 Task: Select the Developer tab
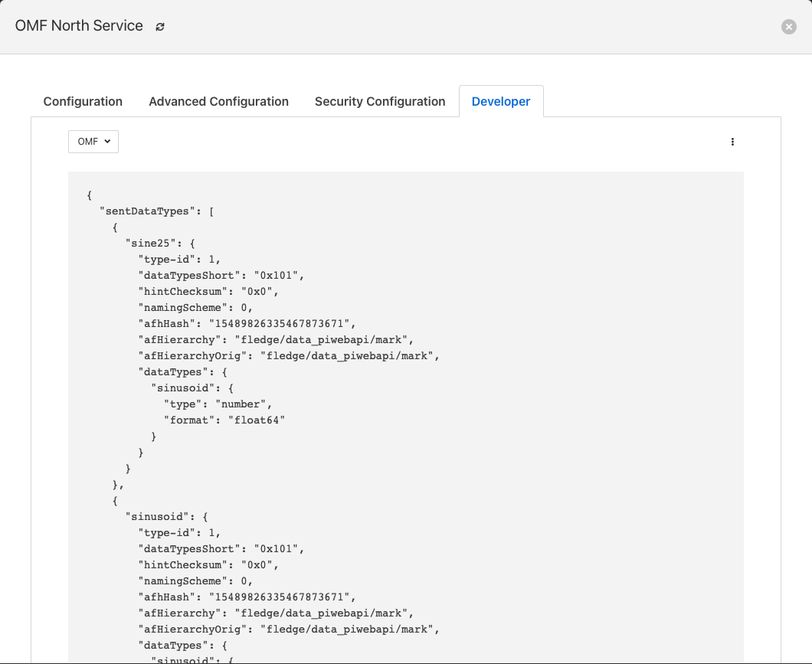(501, 101)
